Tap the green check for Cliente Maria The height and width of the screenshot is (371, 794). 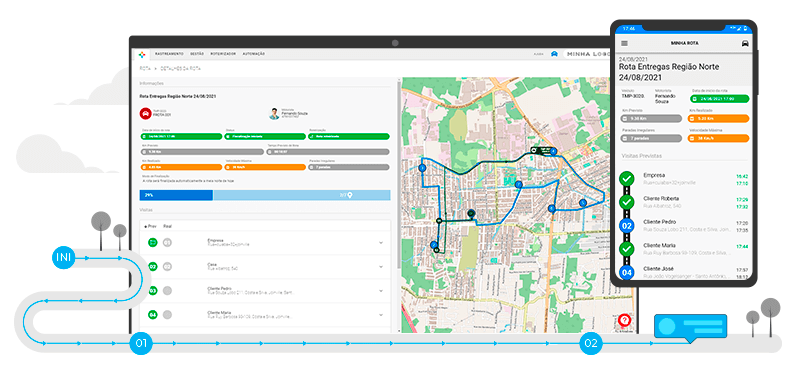pyautogui.click(x=627, y=249)
